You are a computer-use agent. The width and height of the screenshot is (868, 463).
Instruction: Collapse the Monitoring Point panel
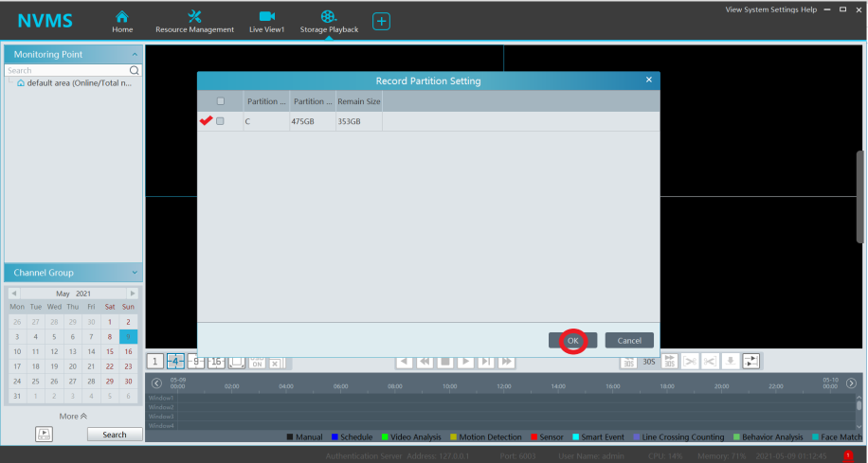(x=135, y=55)
